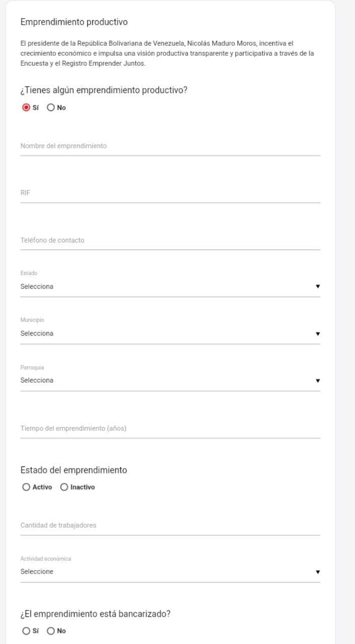
Task: Focus the RIF input field
Action: click(170, 193)
